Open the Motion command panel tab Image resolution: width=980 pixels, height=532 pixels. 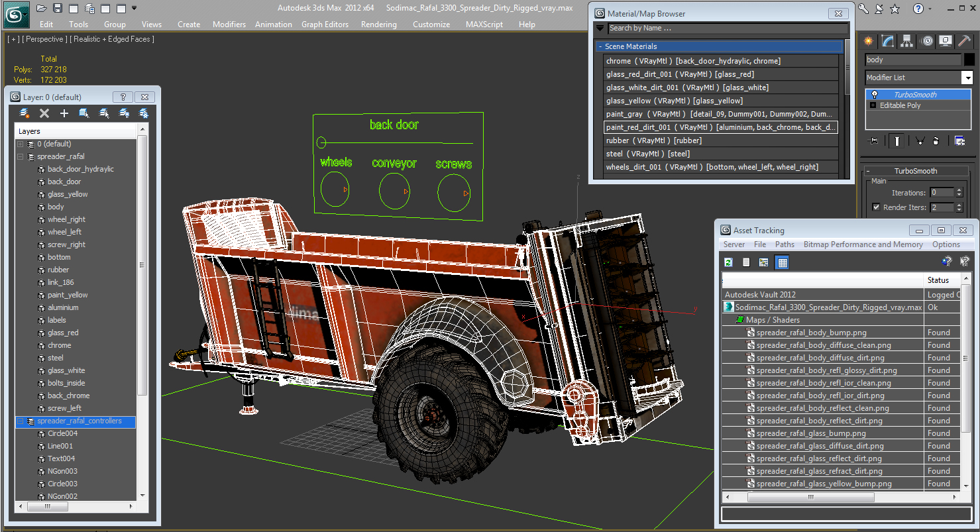[x=927, y=40]
